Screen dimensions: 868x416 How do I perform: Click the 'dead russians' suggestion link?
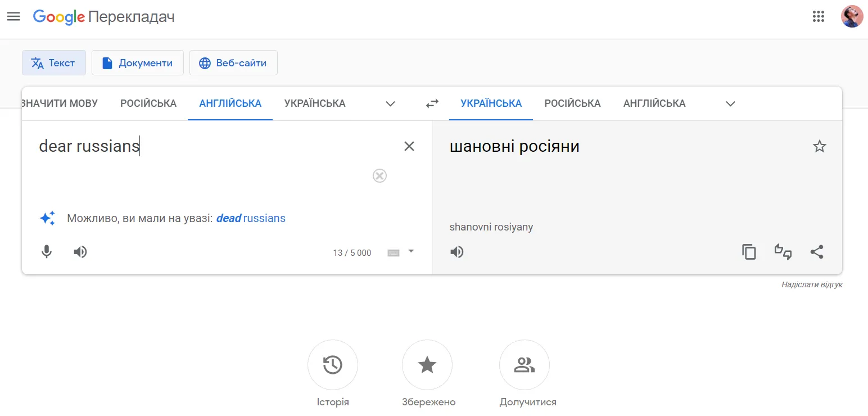[250, 218]
